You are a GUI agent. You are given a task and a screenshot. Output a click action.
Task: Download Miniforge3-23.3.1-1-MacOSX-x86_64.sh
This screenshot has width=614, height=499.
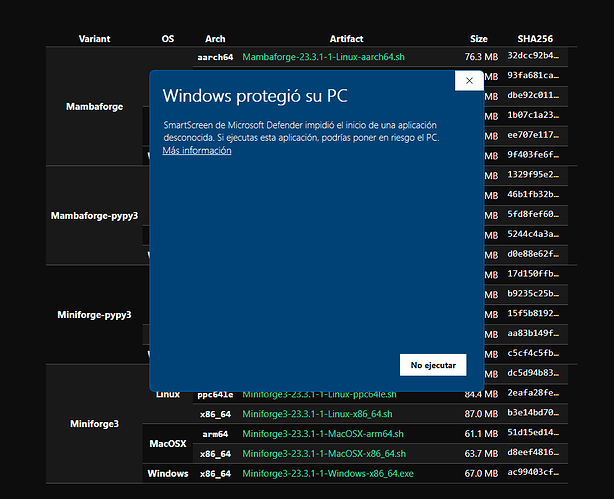[x=324, y=454]
